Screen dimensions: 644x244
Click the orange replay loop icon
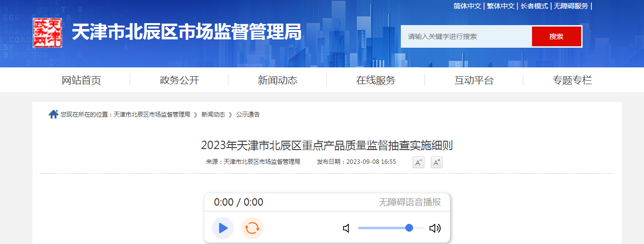(x=252, y=228)
